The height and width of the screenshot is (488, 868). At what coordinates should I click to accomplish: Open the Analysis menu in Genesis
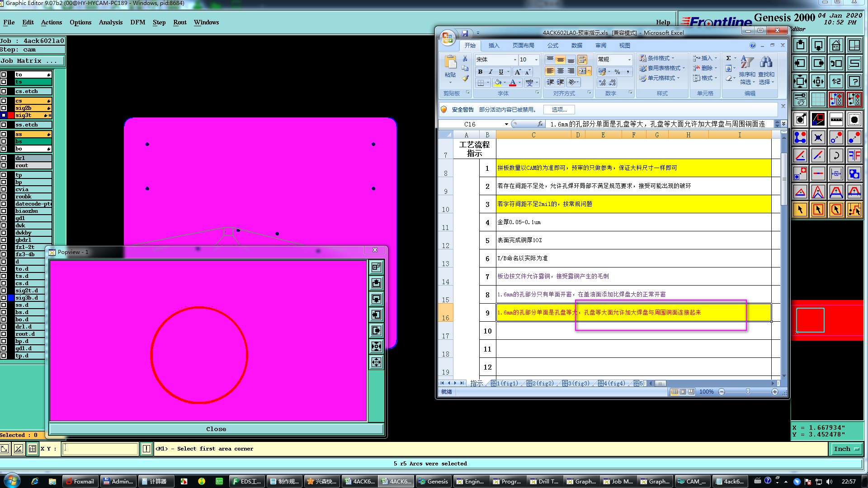110,22
